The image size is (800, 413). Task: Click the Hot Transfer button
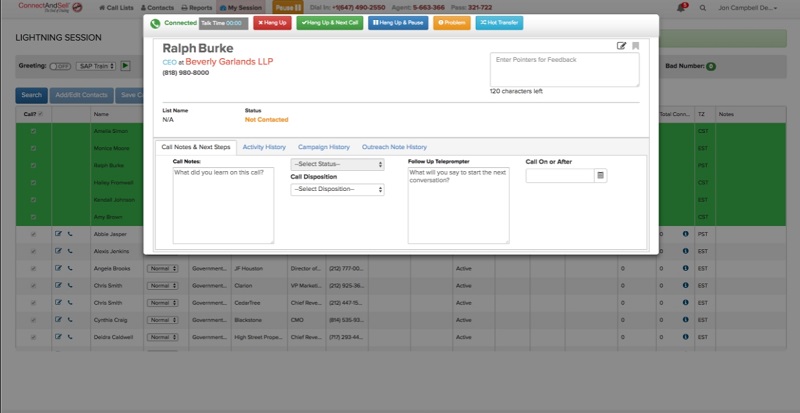point(499,23)
